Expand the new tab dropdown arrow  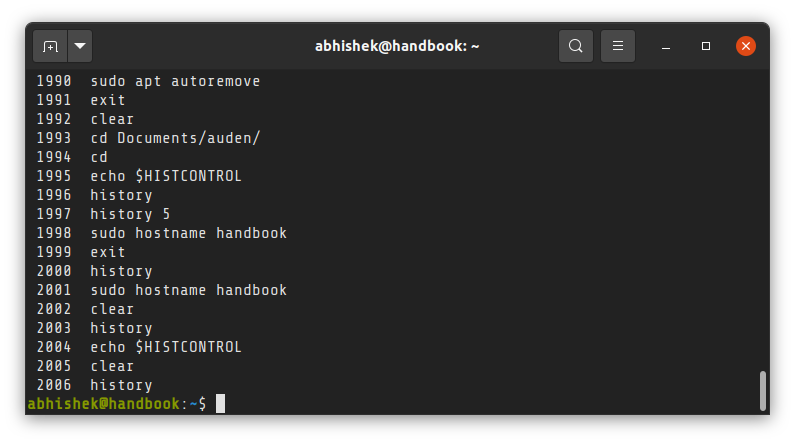tap(80, 46)
